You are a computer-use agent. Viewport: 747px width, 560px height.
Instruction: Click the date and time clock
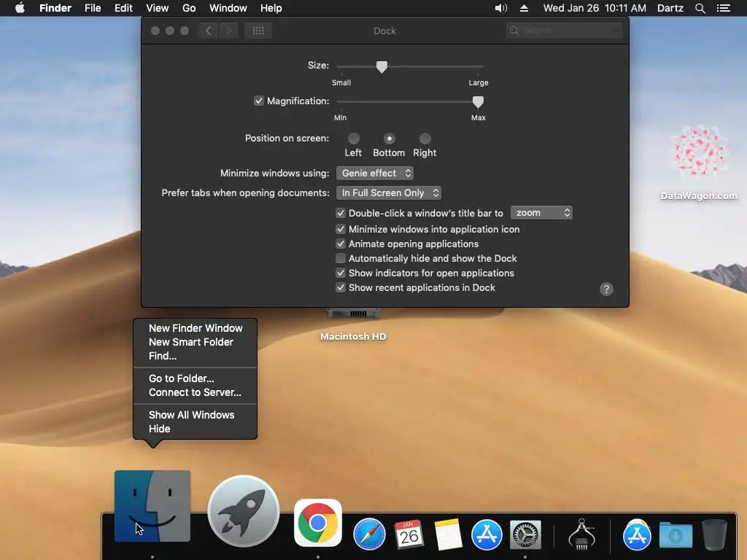click(595, 8)
